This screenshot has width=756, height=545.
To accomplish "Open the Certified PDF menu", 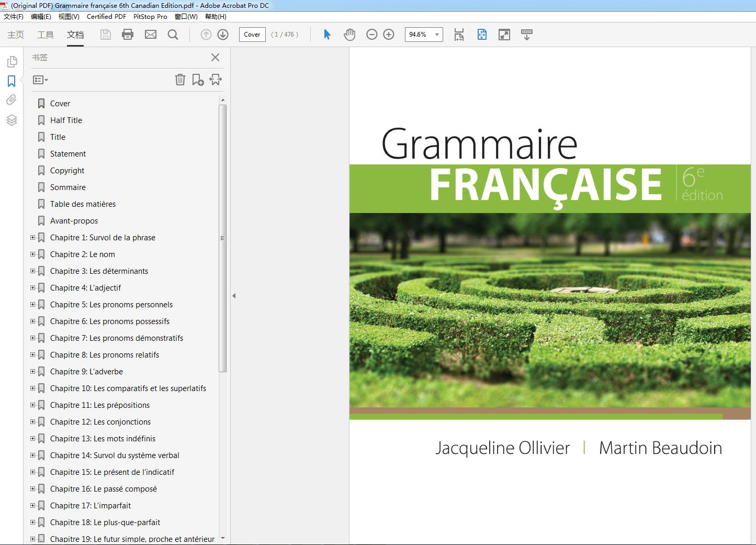I will pyautogui.click(x=106, y=17).
